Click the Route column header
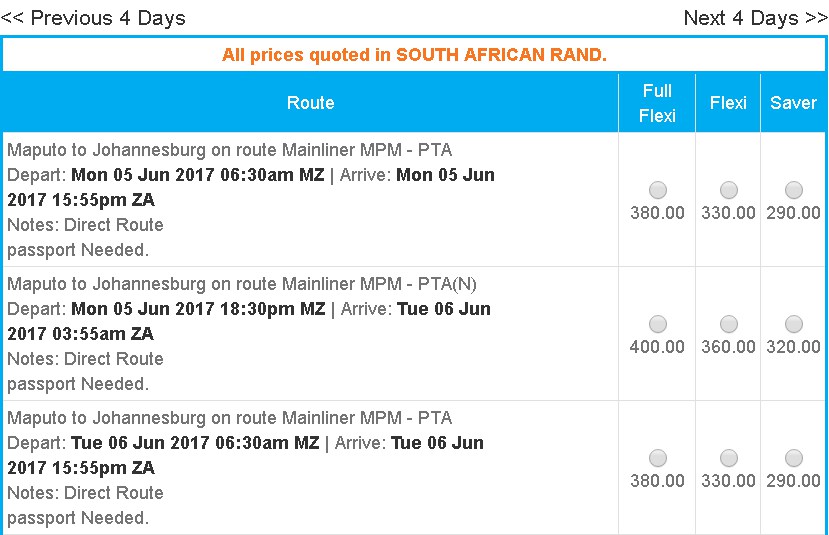The width and height of the screenshot is (829, 535). [310, 103]
